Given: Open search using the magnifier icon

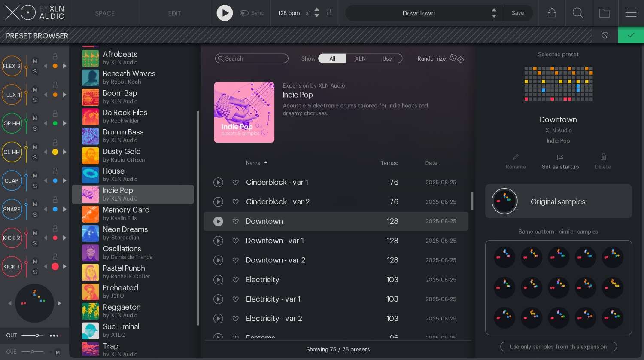Looking at the screenshot, I should coord(578,13).
